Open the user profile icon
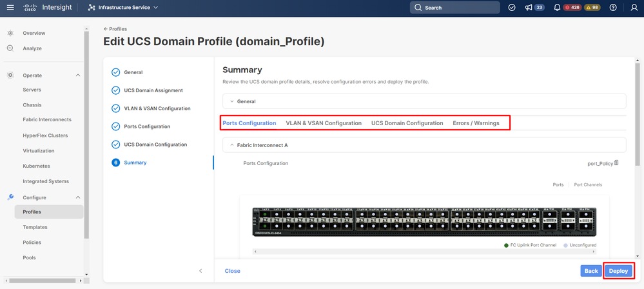This screenshot has width=644, height=289. (634, 8)
